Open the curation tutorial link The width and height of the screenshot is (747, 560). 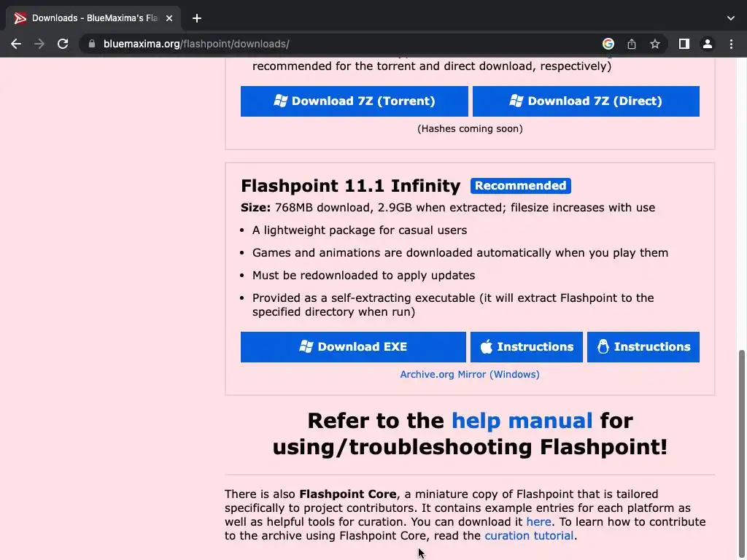pyautogui.click(x=529, y=536)
